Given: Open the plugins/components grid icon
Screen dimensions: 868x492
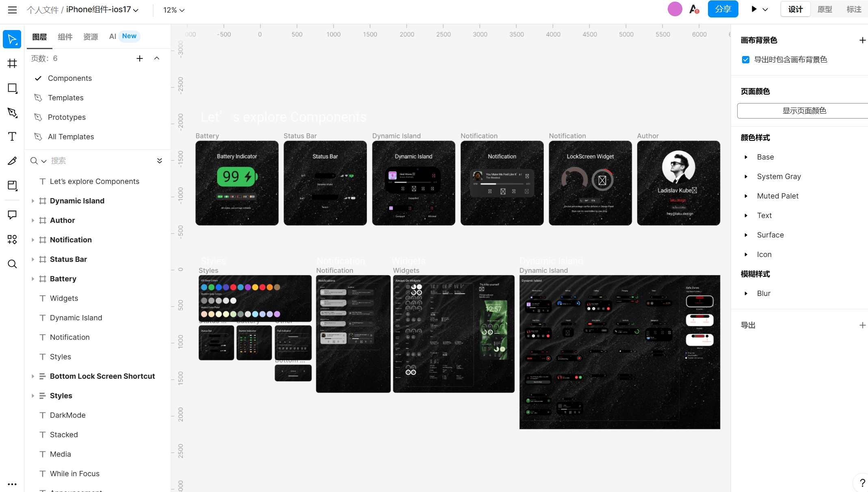Looking at the screenshot, I should [x=12, y=240].
